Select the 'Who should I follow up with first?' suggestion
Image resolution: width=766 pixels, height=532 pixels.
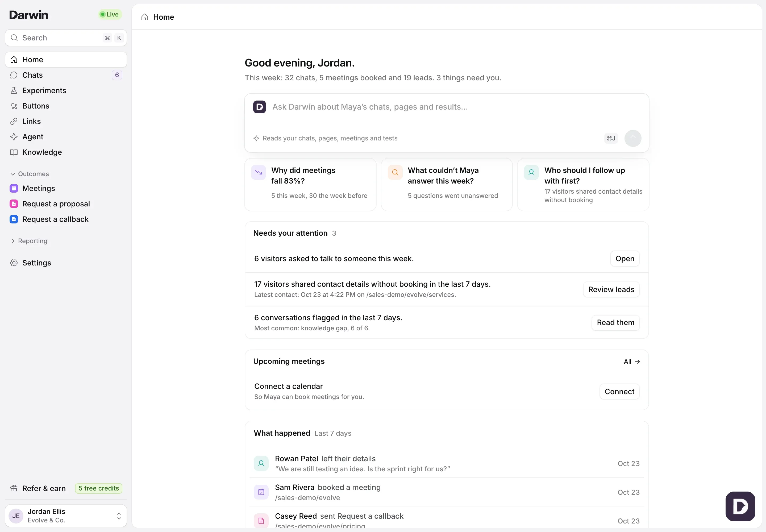pyautogui.click(x=583, y=185)
